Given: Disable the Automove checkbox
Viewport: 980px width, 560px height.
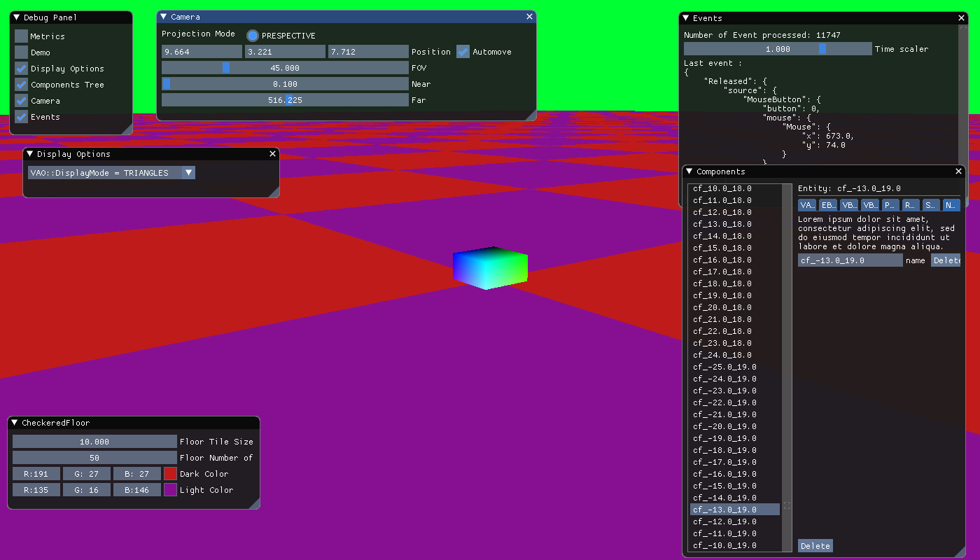Looking at the screenshot, I should 463,52.
